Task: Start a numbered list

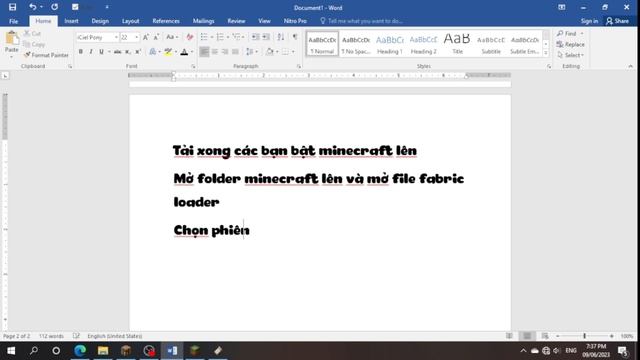Action: point(220,37)
